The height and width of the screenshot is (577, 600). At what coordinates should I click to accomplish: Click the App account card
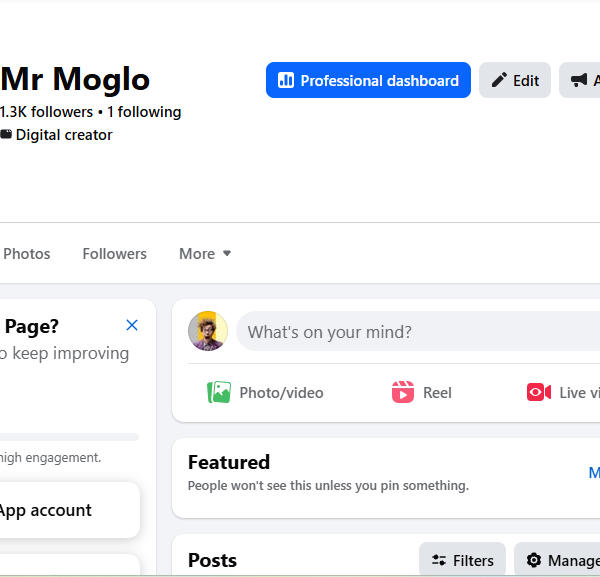point(69,510)
